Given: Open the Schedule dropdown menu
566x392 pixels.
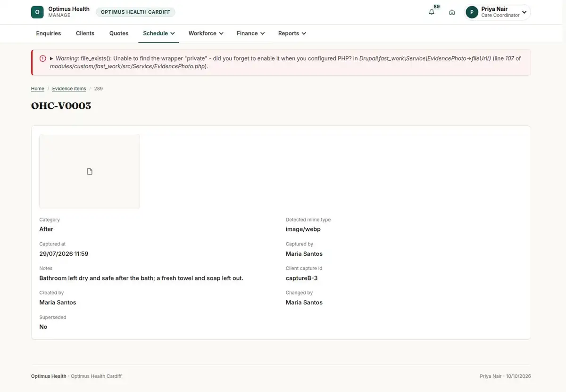Looking at the screenshot, I should (159, 33).
